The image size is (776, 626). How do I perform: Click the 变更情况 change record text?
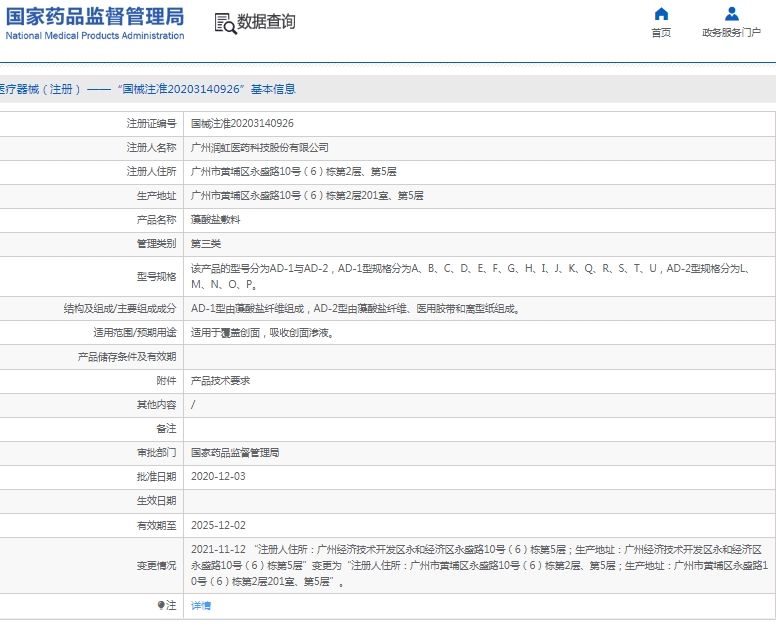click(x=479, y=565)
